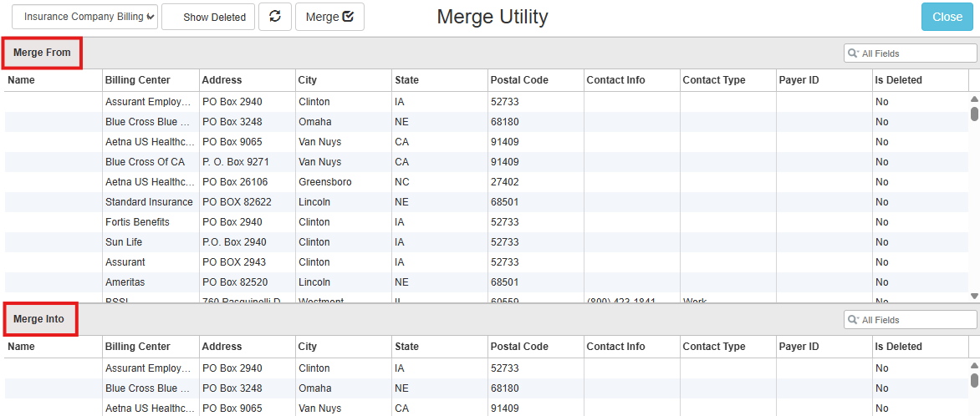The height and width of the screenshot is (416, 980).
Task: Sort Merge From table by Address column
Action: pos(247,80)
